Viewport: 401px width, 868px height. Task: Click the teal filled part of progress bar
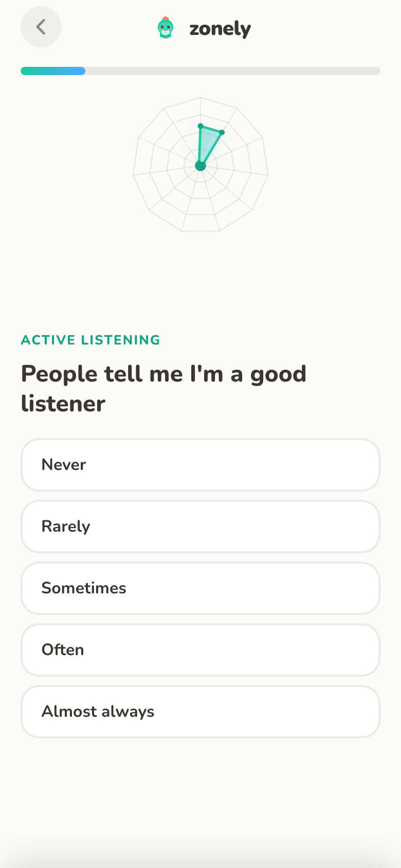53,71
